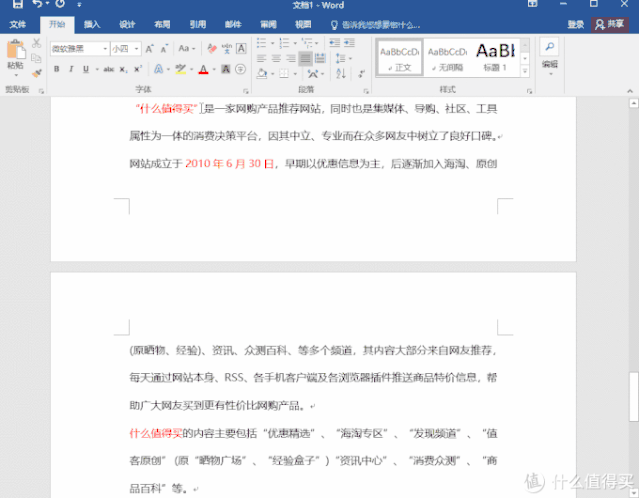This screenshot has width=639, height=498.
Task: Apply subscript formatting
Action: tap(123, 70)
